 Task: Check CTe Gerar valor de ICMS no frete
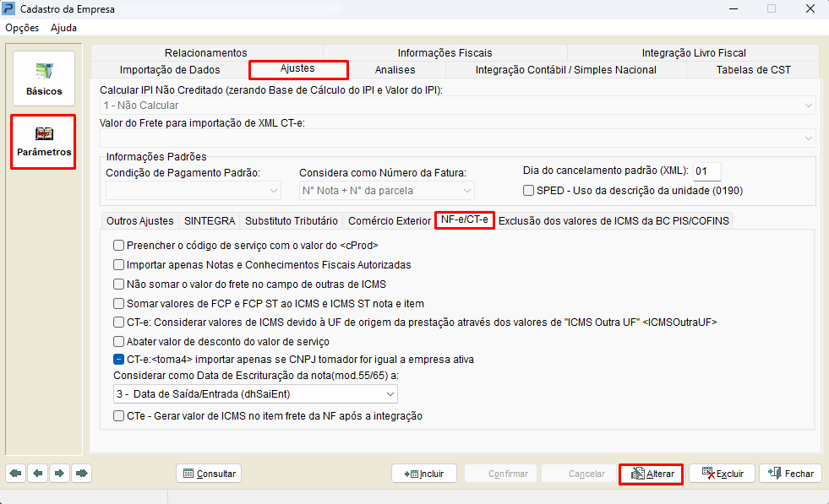pos(119,416)
